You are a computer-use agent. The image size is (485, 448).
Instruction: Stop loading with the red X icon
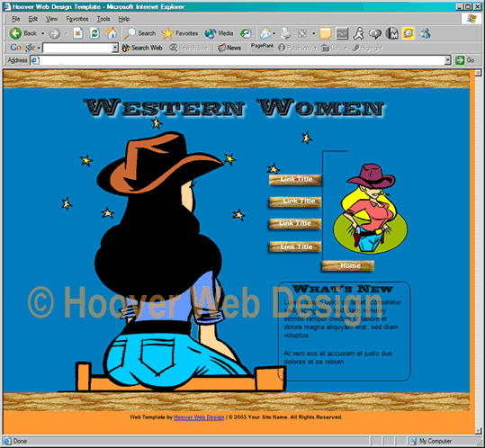[x=78, y=33]
